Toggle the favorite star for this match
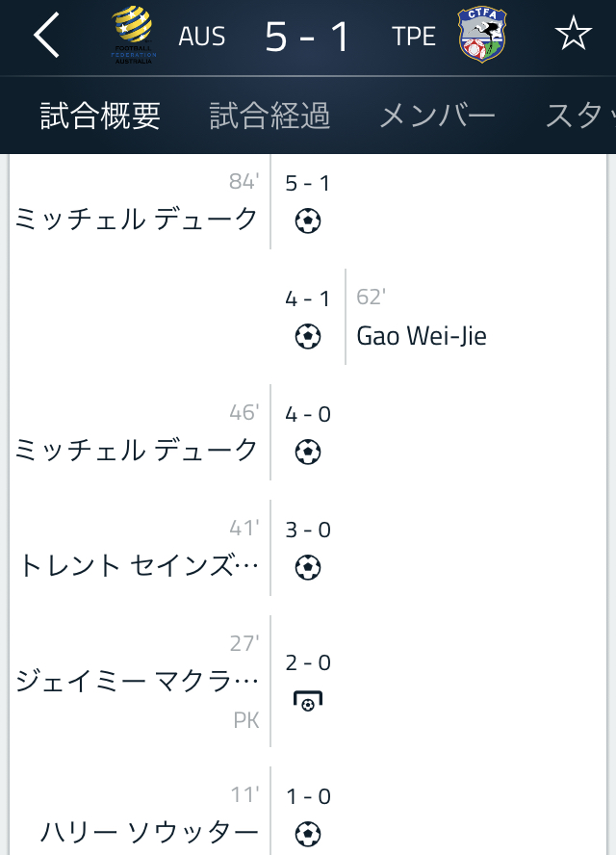Viewport: 616px width, 855px height. 573,37
